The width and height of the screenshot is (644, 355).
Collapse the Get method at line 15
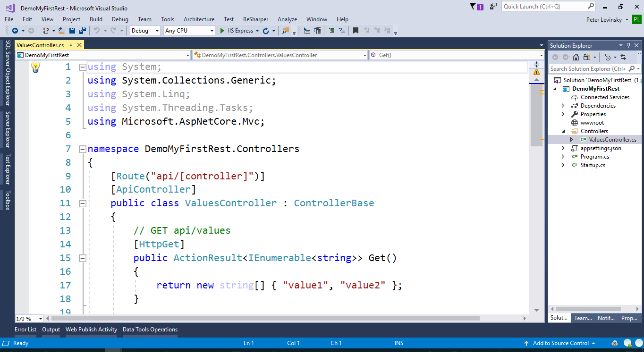(x=83, y=258)
